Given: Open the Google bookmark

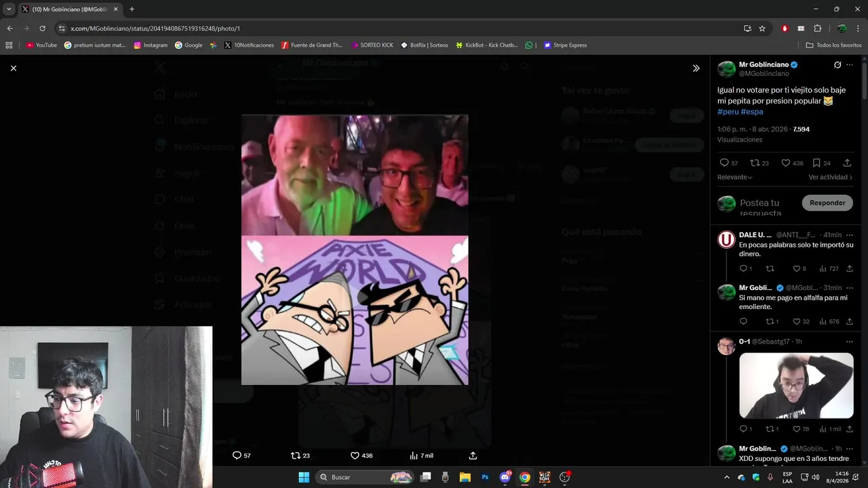Looking at the screenshot, I should (x=189, y=45).
